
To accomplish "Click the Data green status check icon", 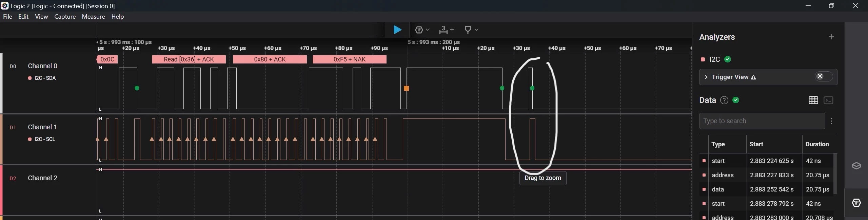I will 736,100.
